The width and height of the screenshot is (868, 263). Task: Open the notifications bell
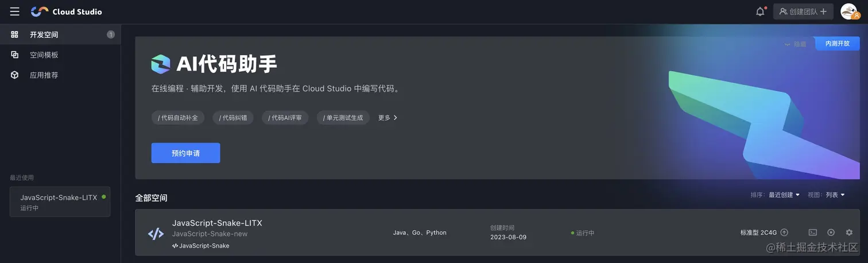tap(760, 11)
